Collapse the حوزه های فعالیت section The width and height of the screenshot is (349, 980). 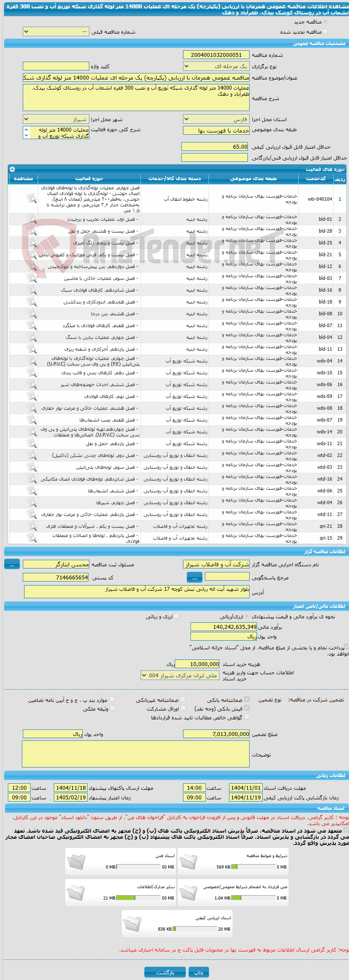coord(12,169)
